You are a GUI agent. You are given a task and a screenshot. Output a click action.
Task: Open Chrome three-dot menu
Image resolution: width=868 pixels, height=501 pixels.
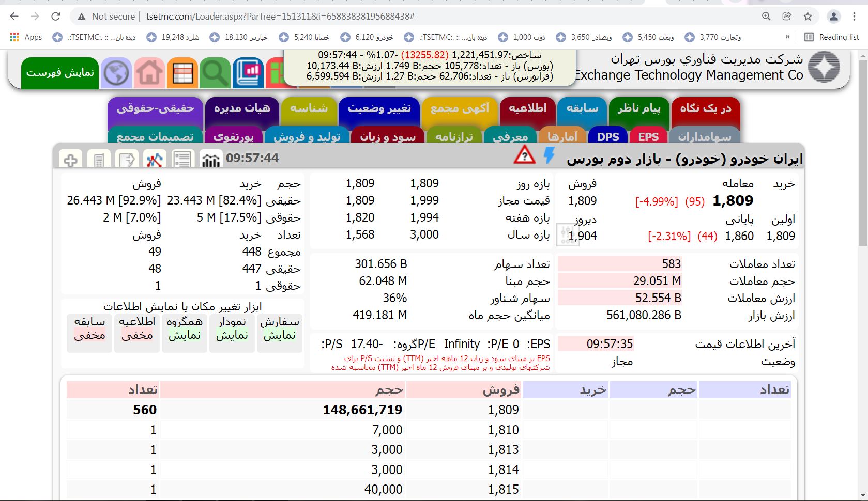[x=855, y=17]
